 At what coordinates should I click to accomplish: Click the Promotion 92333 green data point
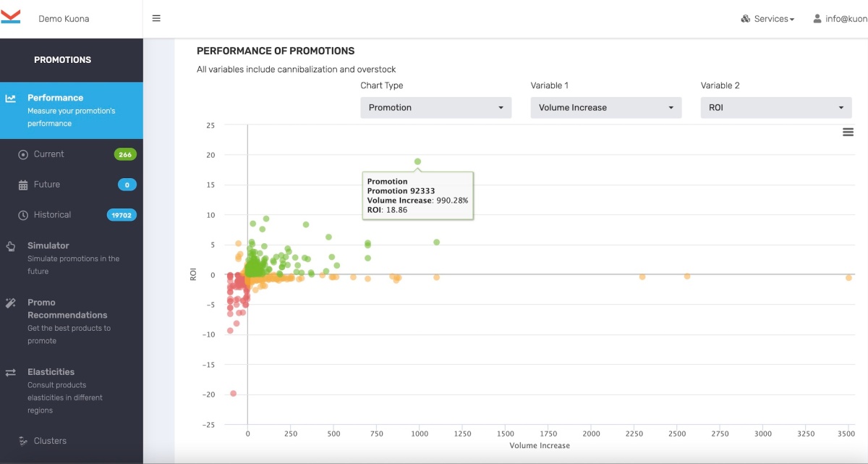tap(417, 161)
